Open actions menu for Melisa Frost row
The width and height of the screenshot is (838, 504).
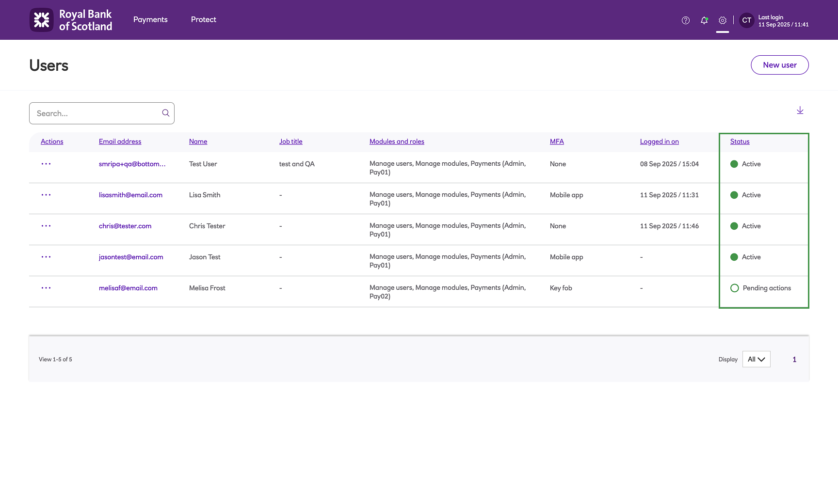point(46,288)
